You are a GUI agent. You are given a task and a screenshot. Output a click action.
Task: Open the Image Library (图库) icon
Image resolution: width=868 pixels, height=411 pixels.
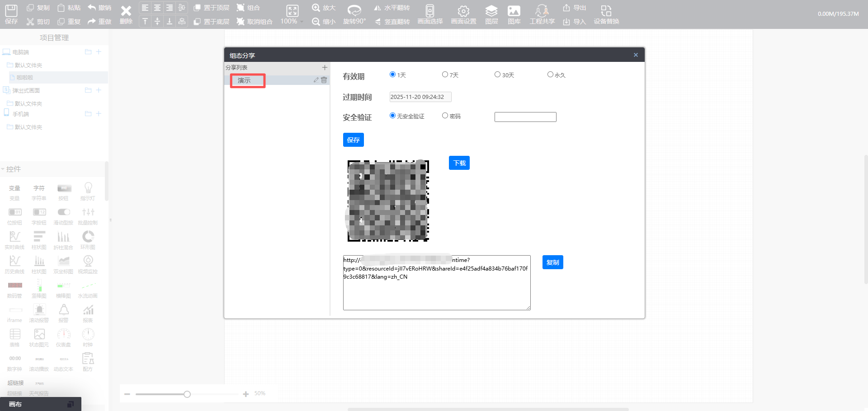coord(514,11)
